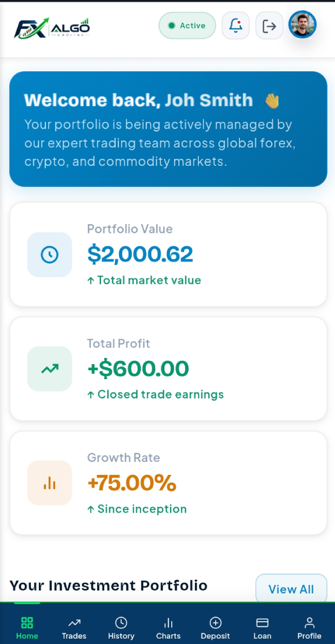
Task: Click the clock icon beside Portfolio Value
Action: pos(50,254)
